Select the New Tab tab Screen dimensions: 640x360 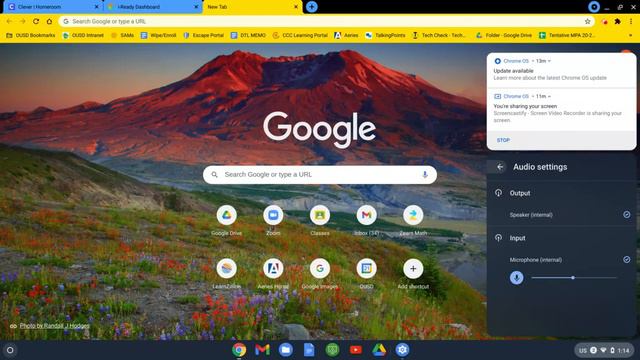click(252, 7)
